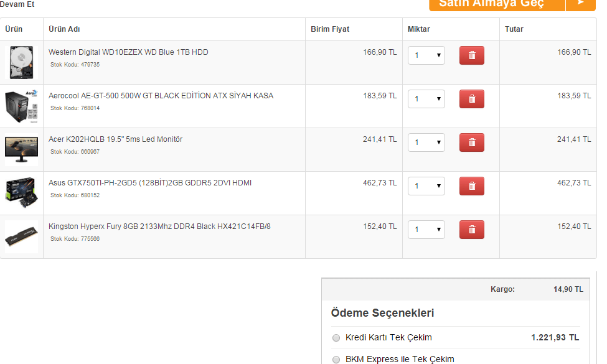The width and height of the screenshot is (607, 364).
Task: Click the Aerocool black case thumbnail
Action: [x=21, y=106]
